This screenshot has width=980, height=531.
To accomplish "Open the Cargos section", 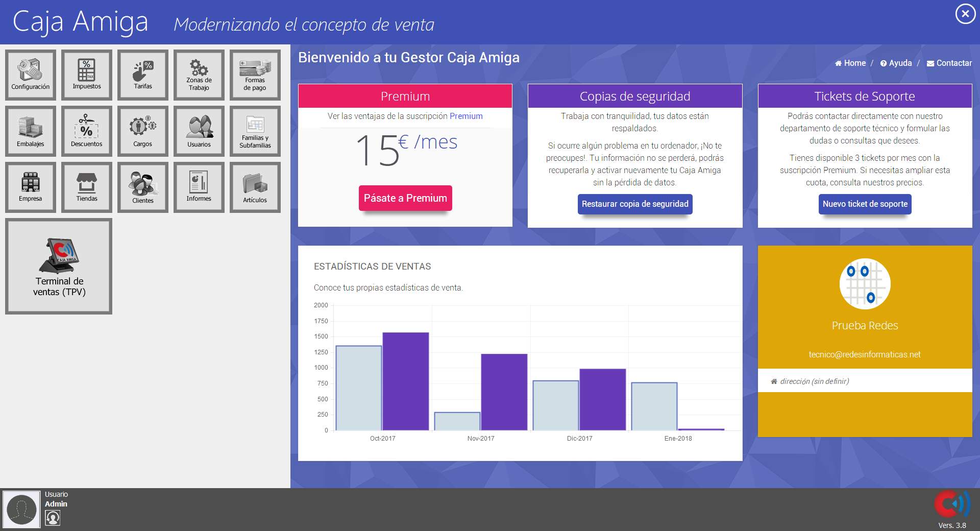I will [142, 131].
